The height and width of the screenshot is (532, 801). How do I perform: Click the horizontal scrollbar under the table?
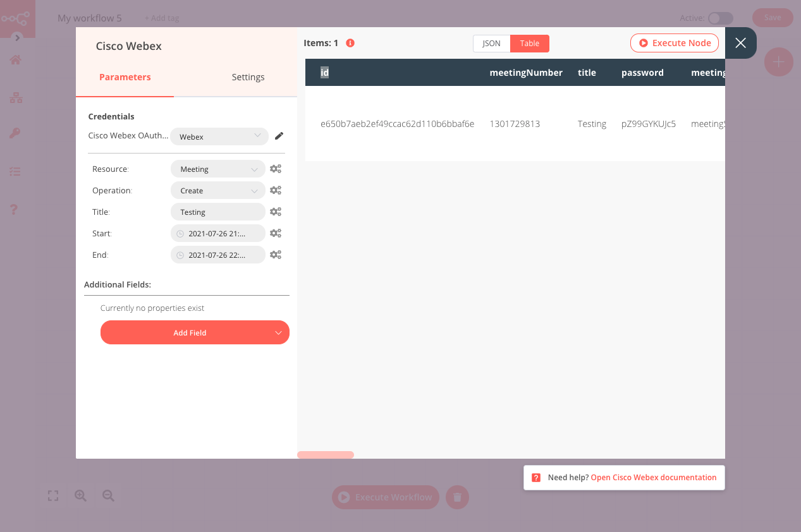pyautogui.click(x=326, y=455)
